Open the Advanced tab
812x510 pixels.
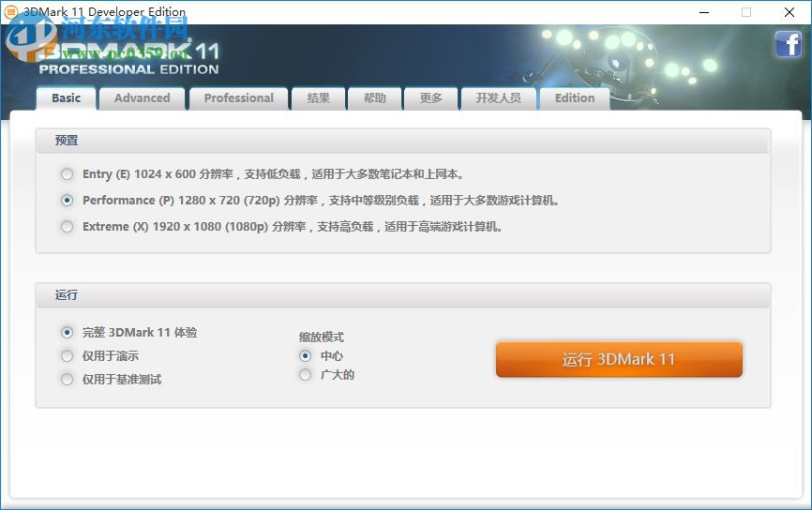[142, 98]
